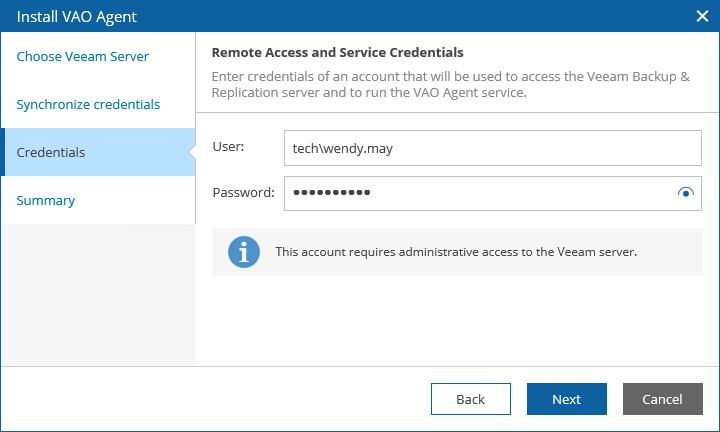Close the Install VAO Agent dialog
Screen dimensions: 720x432
coord(702,16)
